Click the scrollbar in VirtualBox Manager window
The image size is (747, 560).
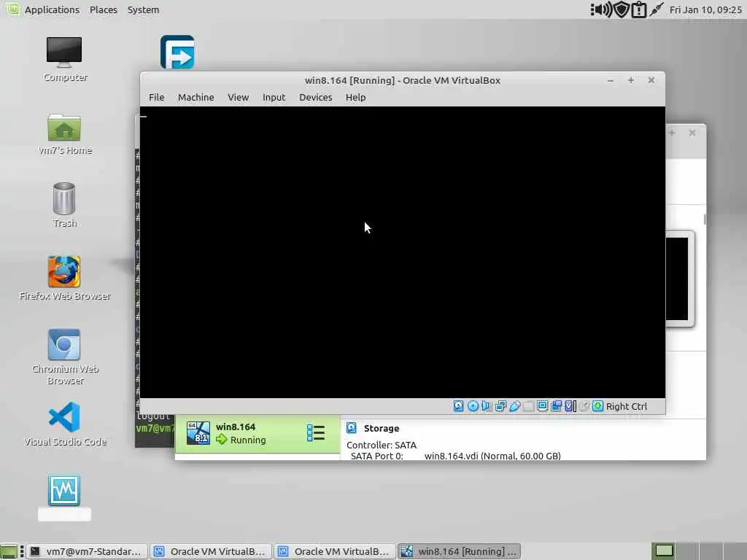tap(704, 219)
